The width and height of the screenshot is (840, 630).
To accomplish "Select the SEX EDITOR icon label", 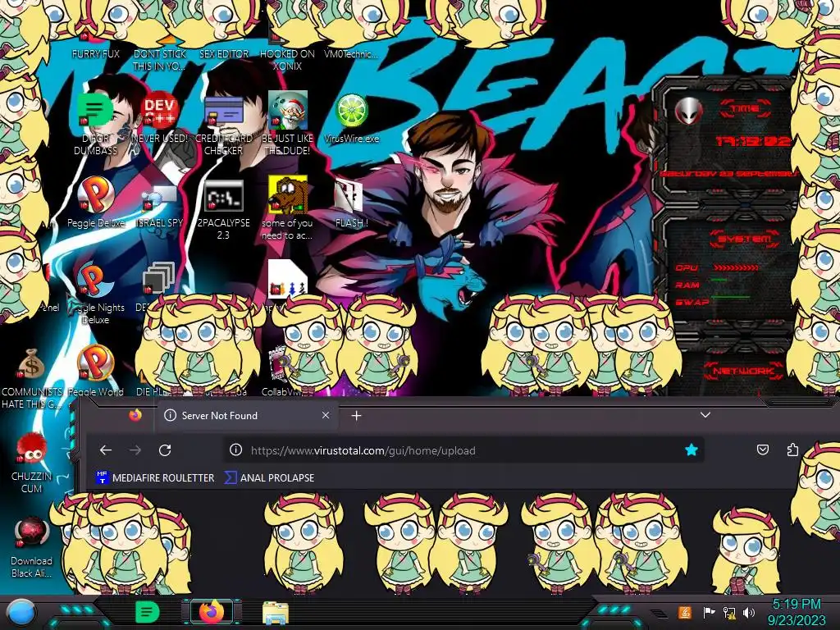I will 224,53.
